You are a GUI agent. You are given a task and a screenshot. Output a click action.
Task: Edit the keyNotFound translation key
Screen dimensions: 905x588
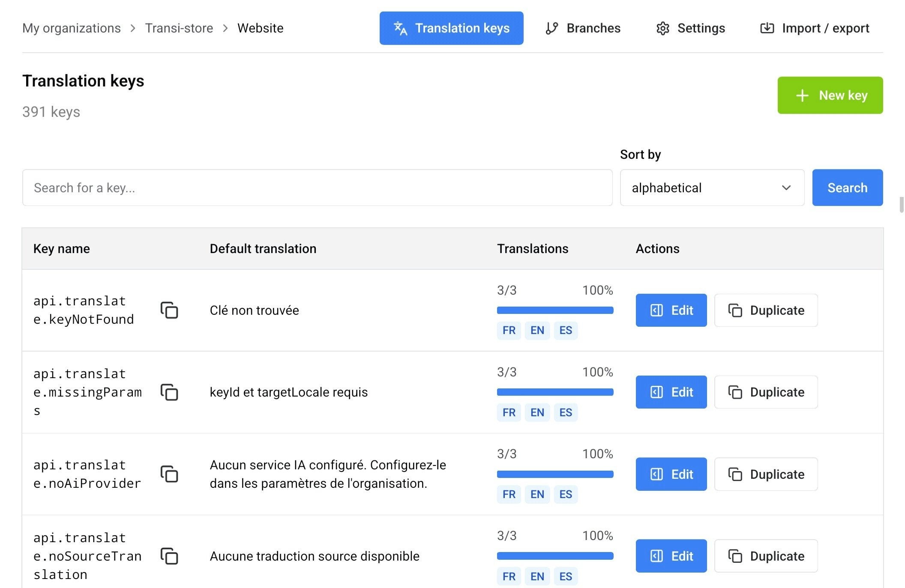[671, 310]
